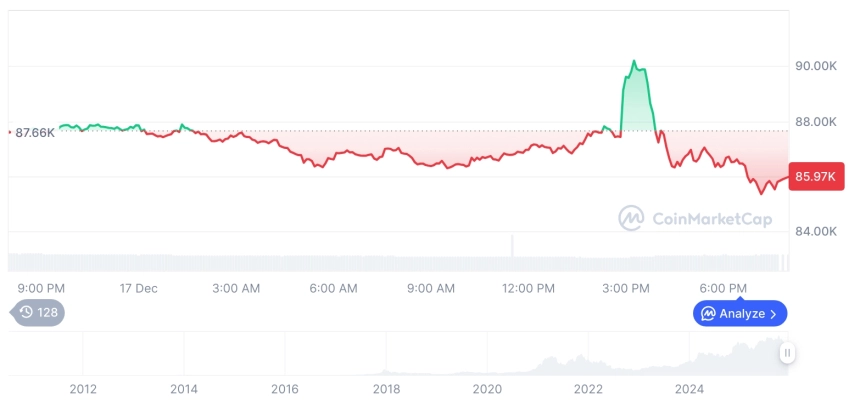
Task: Click the 90.00K price axis label
Action: coord(815,66)
